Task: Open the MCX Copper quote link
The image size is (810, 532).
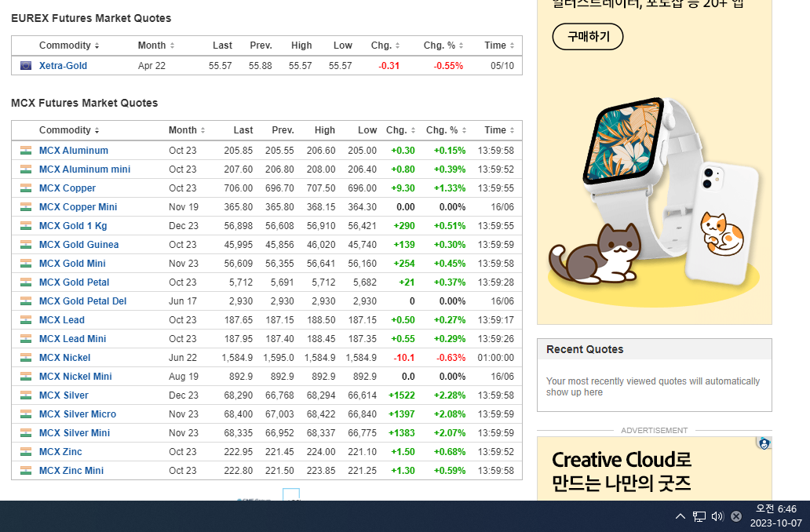Action: [x=67, y=188]
